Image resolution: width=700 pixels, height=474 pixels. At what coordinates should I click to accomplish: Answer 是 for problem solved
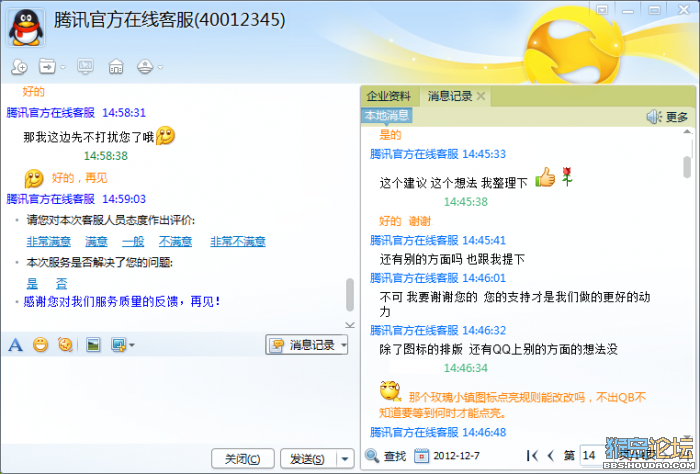pyautogui.click(x=33, y=283)
